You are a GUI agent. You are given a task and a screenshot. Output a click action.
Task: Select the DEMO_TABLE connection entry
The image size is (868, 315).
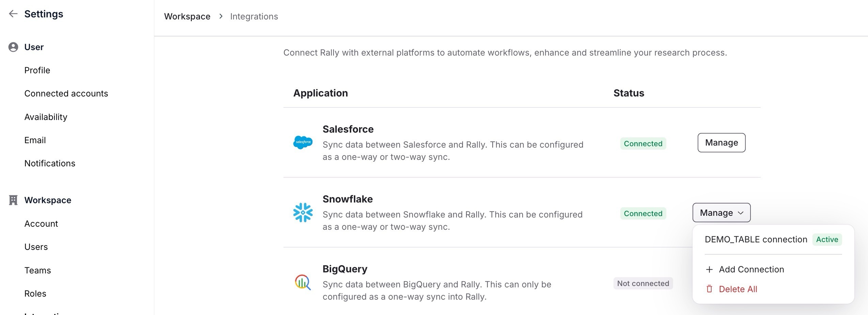point(756,240)
